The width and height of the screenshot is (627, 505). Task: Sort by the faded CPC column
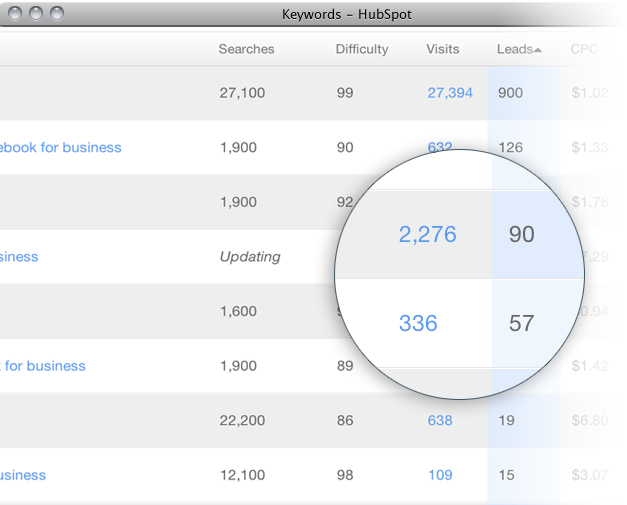click(584, 49)
